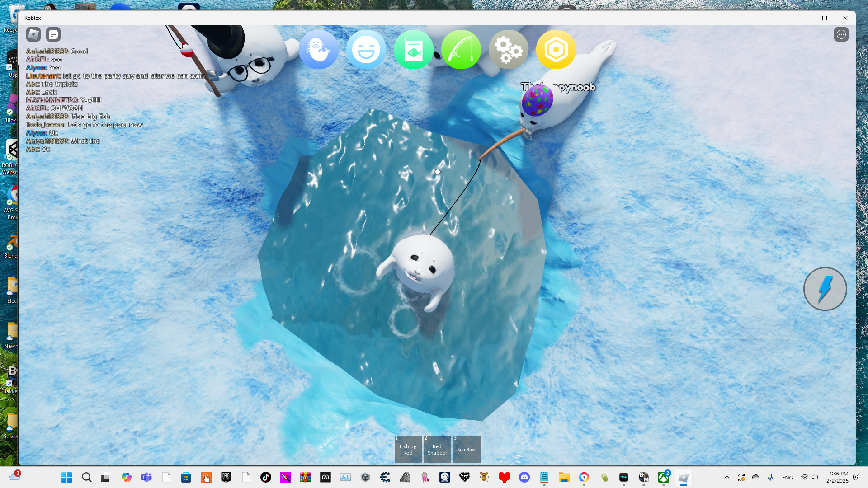
Task: Equip Fishing Rod in hotbar slot 1
Action: pos(408,449)
